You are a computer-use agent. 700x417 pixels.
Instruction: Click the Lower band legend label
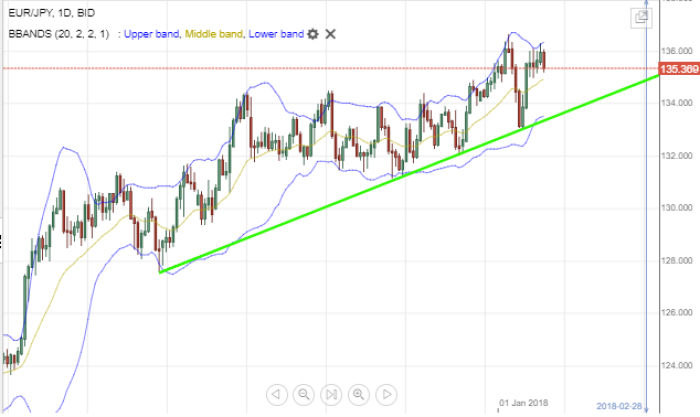(276, 33)
